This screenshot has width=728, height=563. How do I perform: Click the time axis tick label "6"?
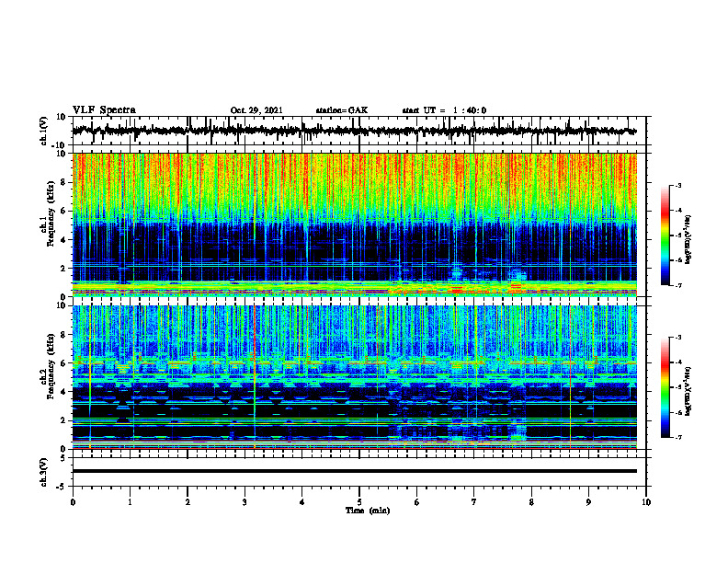click(x=417, y=502)
